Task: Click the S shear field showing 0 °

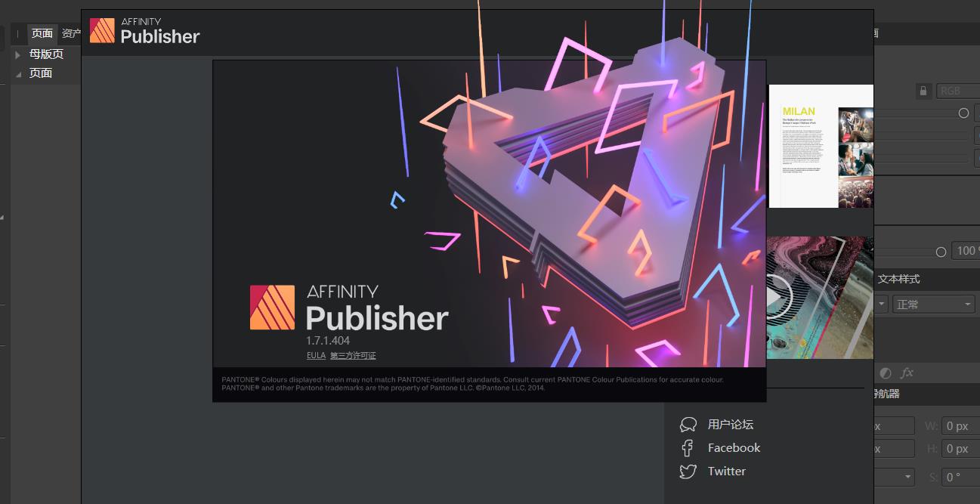Action: pyautogui.click(x=960, y=478)
